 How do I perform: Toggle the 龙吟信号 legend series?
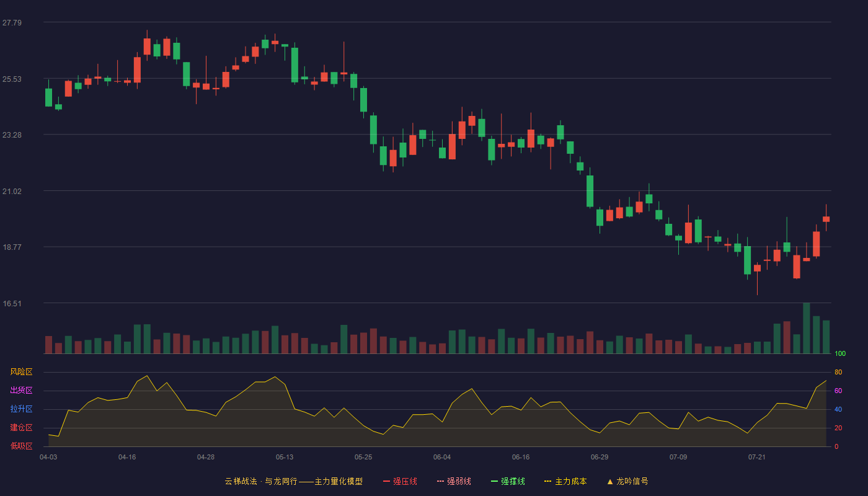click(x=627, y=481)
